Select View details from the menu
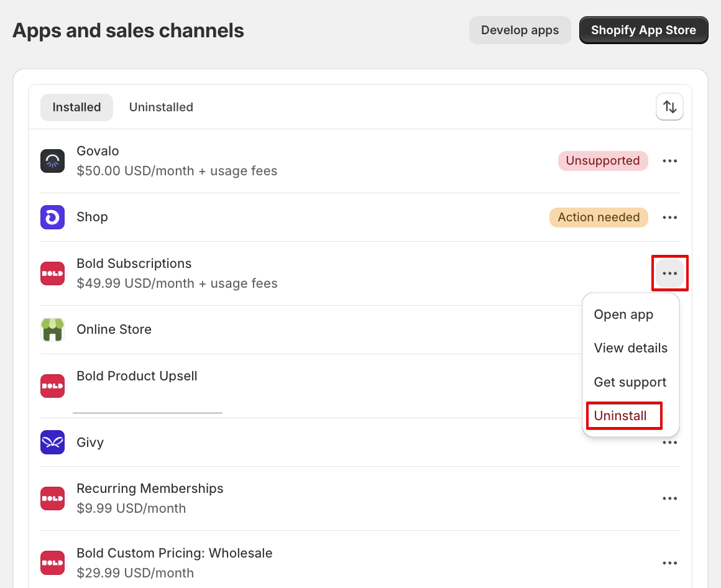 (630, 348)
